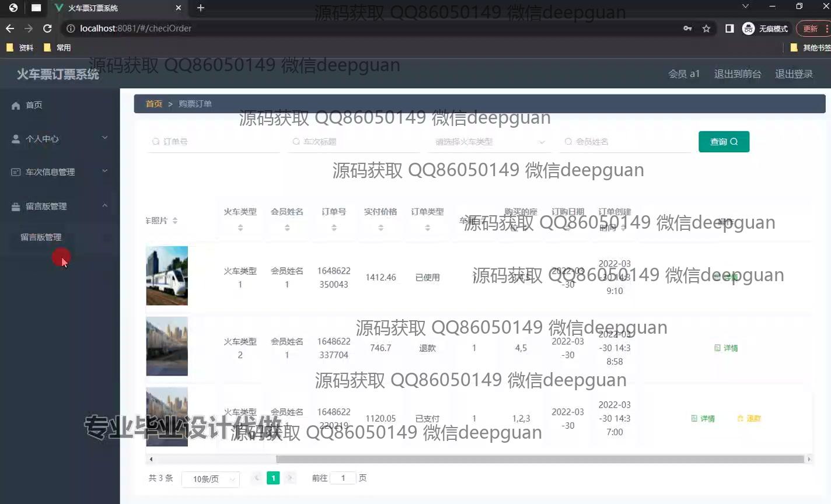Click the table scrollbar left arrow
Image resolution: width=831 pixels, height=504 pixels.
point(151,459)
